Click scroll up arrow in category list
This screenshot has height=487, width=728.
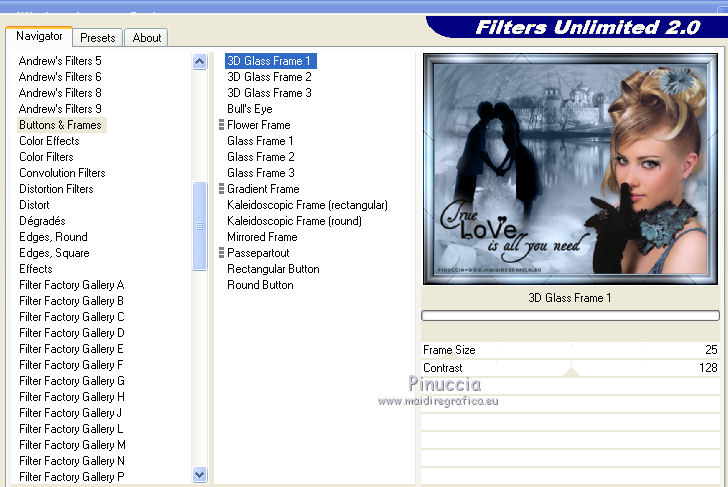coord(200,61)
